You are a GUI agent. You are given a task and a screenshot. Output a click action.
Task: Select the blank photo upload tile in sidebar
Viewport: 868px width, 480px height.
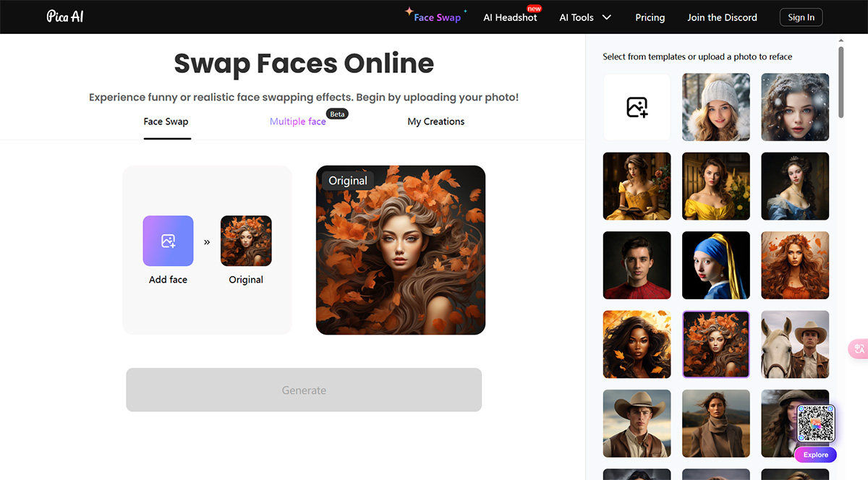[637, 107]
